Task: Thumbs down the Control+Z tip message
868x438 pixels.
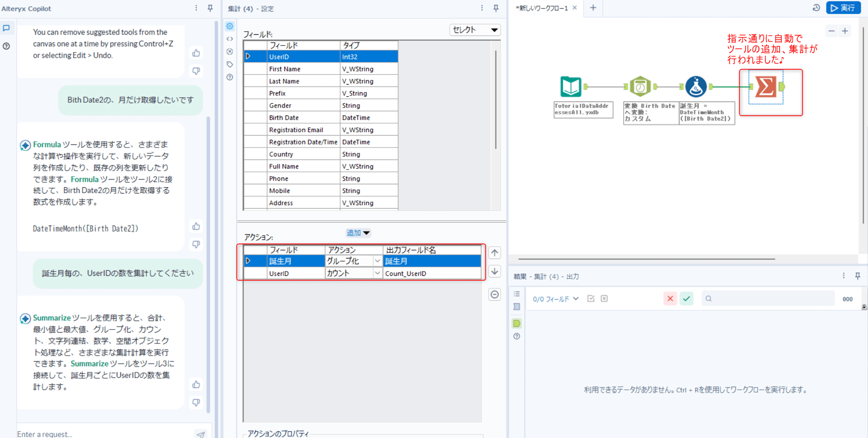Action: pyautogui.click(x=196, y=71)
